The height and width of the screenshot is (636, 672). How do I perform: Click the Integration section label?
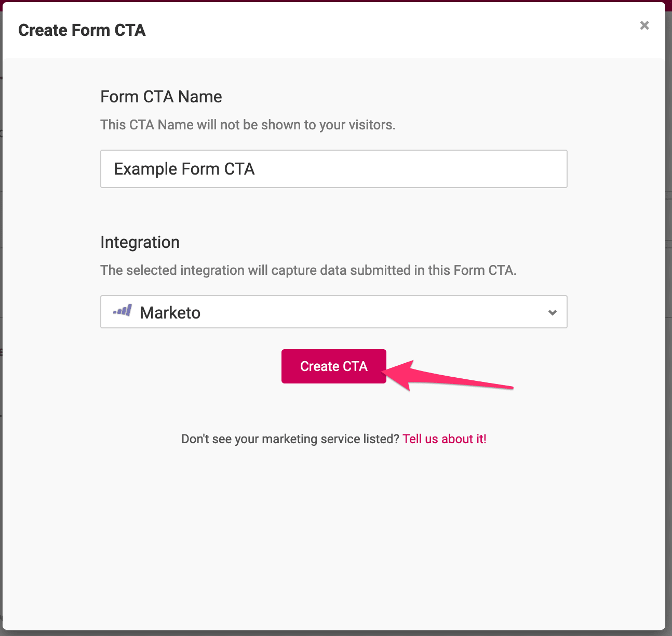[x=140, y=242]
